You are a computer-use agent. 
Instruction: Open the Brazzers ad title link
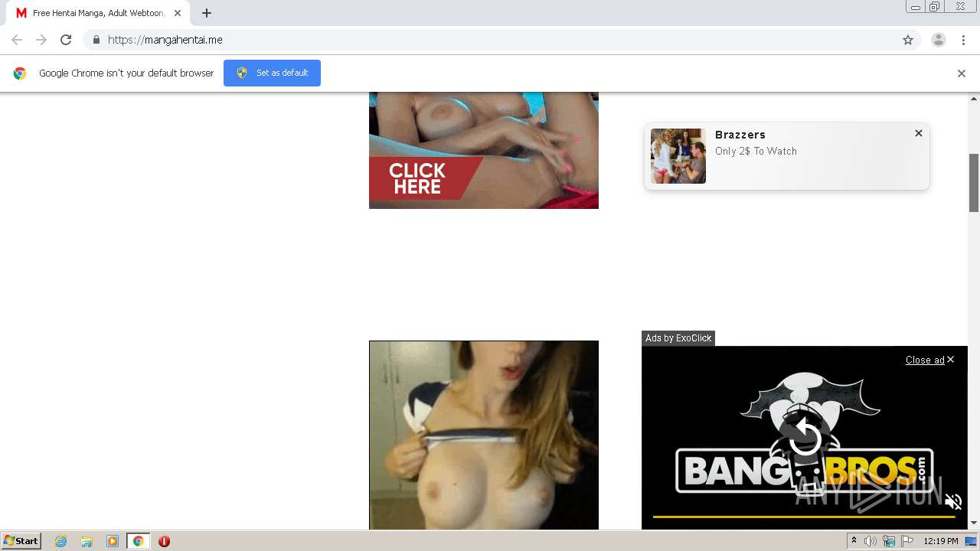tap(740, 135)
